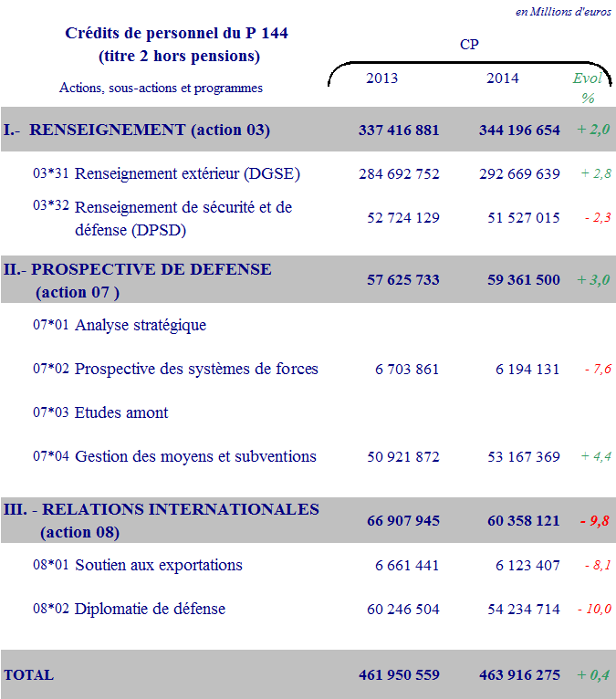Click the "Soutien aux exportations" row label
Viewport: 616px width, 699px height.
(x=158, y=566)
